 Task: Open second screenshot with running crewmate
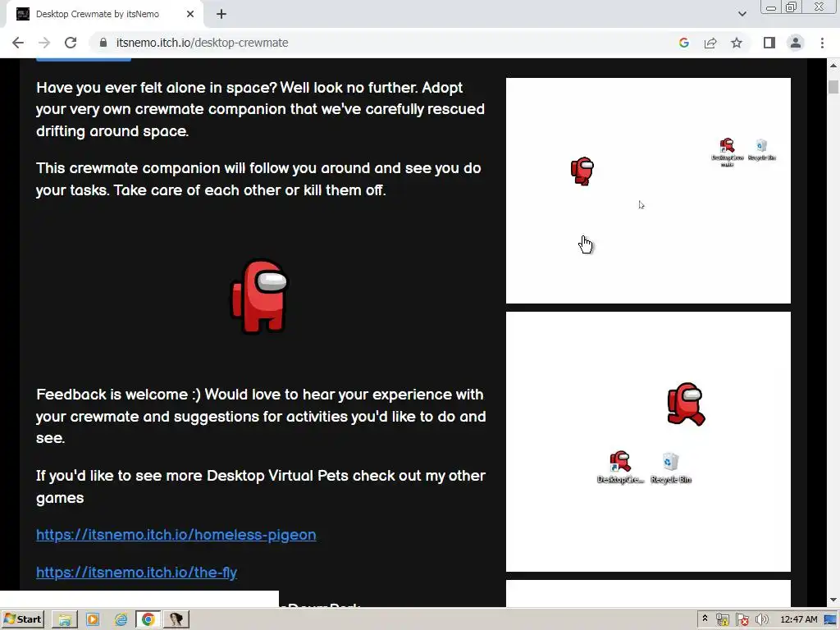click(x=648, y=442)
